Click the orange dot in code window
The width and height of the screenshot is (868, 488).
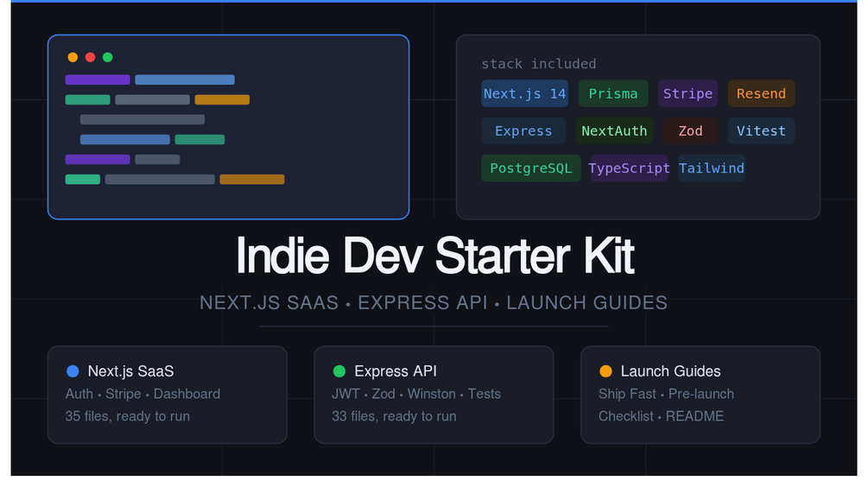[x=73, y=57]
